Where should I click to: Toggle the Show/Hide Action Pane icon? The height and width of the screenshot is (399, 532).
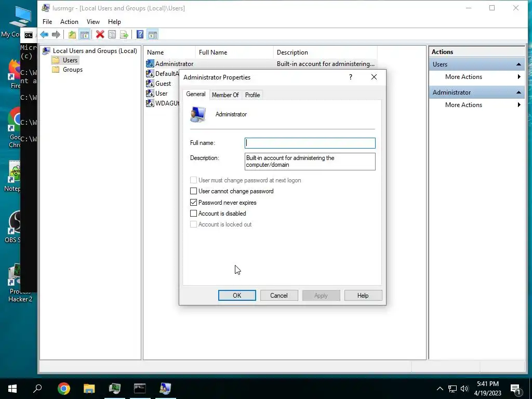(153, 34)
